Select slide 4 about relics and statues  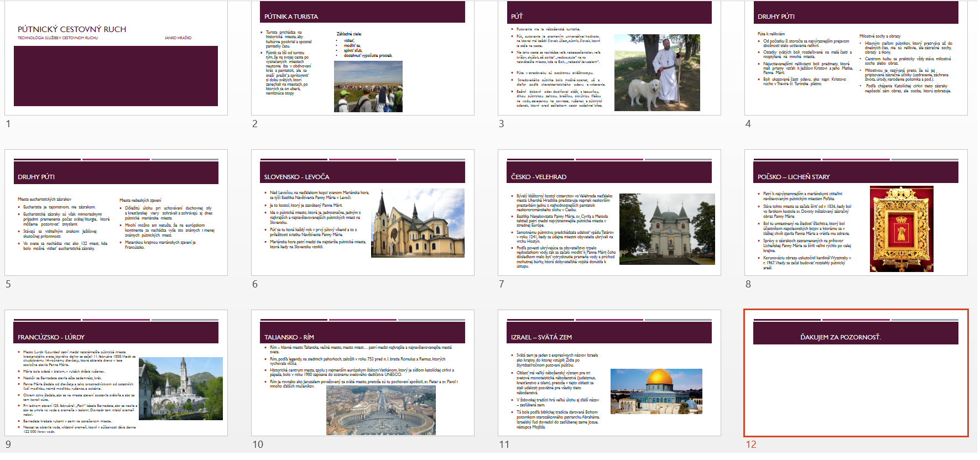(x=856, y=58)
